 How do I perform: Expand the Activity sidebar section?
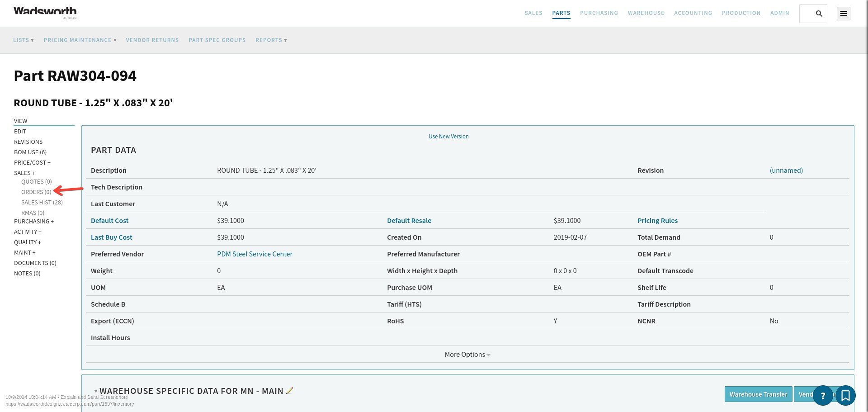tap(28, 232)
